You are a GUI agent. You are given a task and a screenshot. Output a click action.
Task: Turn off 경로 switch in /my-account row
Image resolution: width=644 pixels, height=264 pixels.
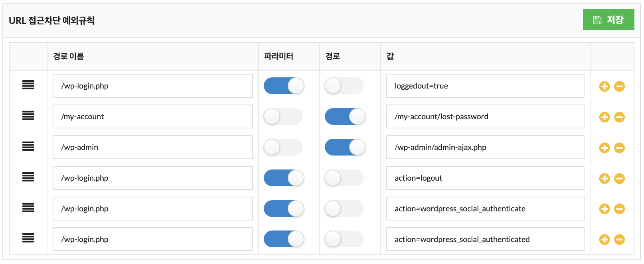[x=345, y=116]
